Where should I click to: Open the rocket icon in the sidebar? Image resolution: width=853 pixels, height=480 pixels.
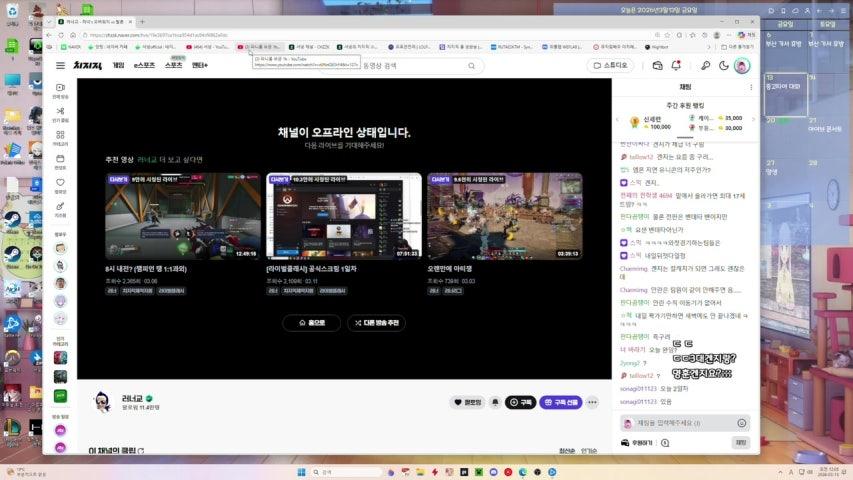pos(60,209)
